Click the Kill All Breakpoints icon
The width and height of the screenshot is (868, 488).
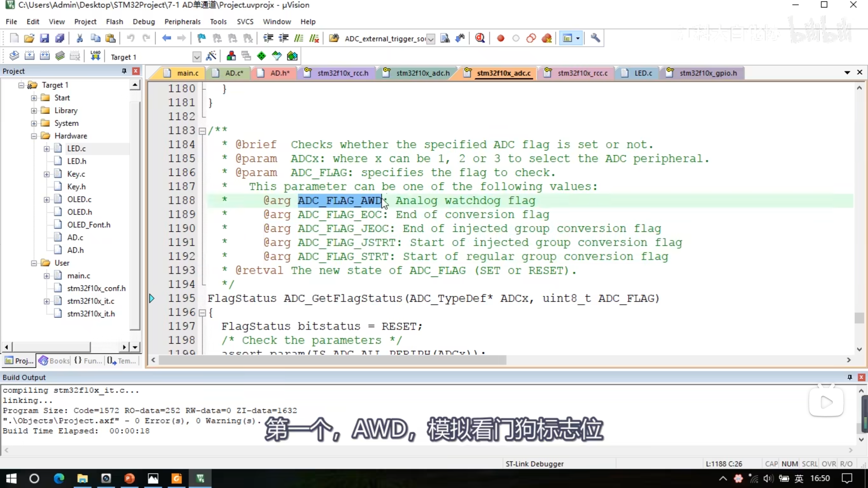[547, 38]
